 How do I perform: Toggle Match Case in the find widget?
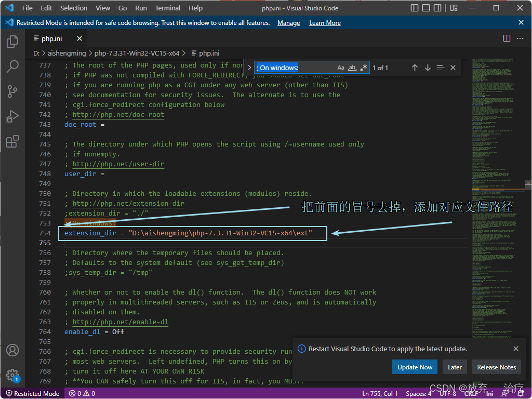pyautogui.click(x=340, y=68)
